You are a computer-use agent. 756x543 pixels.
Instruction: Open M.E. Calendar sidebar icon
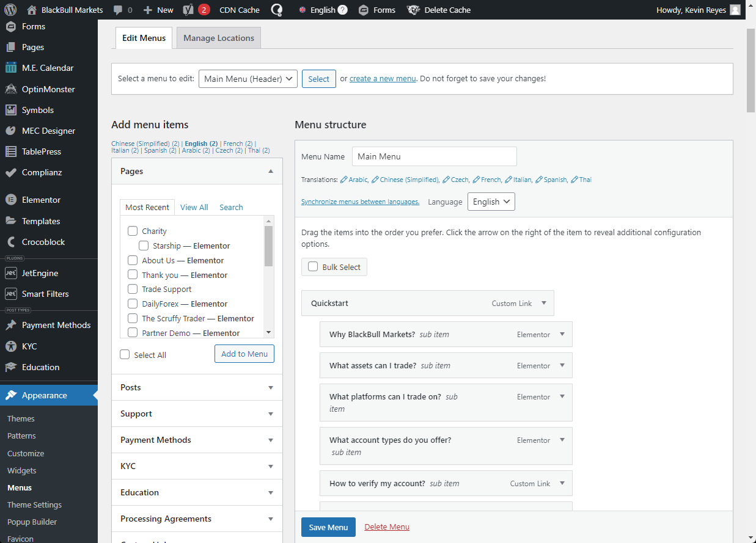pos(10,68)
